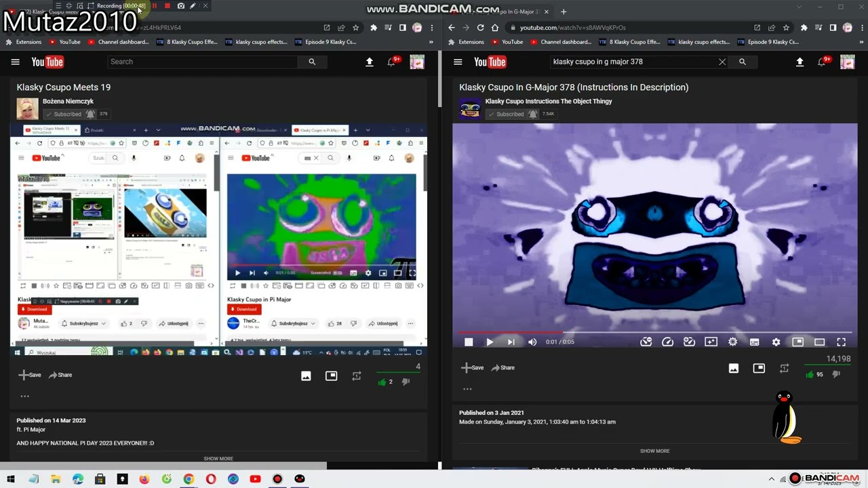Click the YouTube logo in the right window
This screenshot has width=868, height=488.
coord(490,62)
